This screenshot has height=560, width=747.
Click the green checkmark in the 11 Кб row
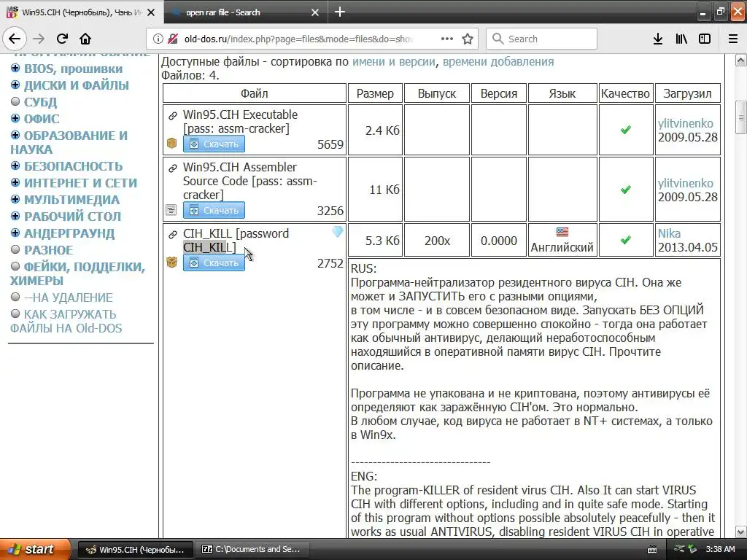pyautogui.click(x=625, y=190)
